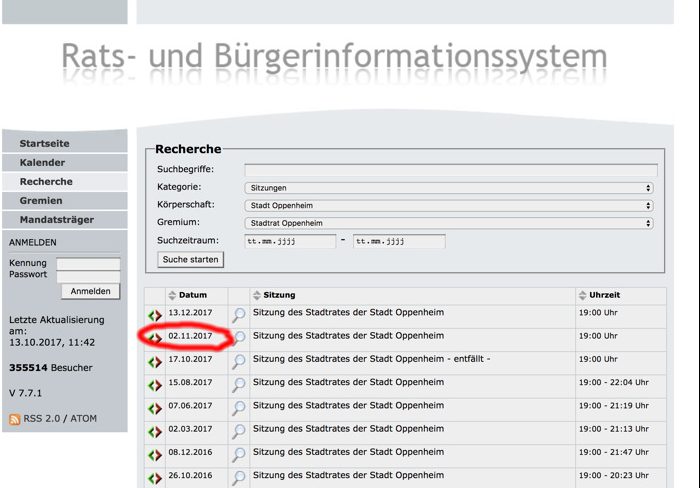Screen dimensions: 700x488
Task: Sort table by the Datum column
Action: point(195,295)
